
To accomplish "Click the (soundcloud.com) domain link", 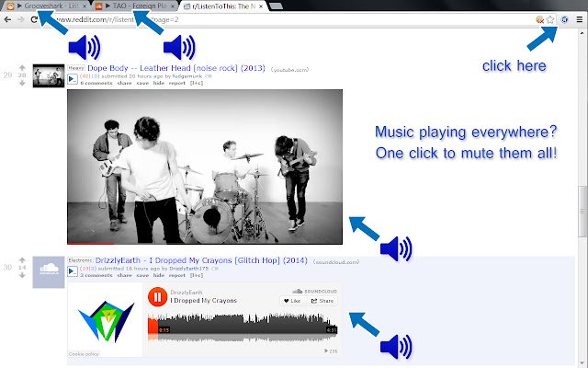I will [x=336, y=262].
